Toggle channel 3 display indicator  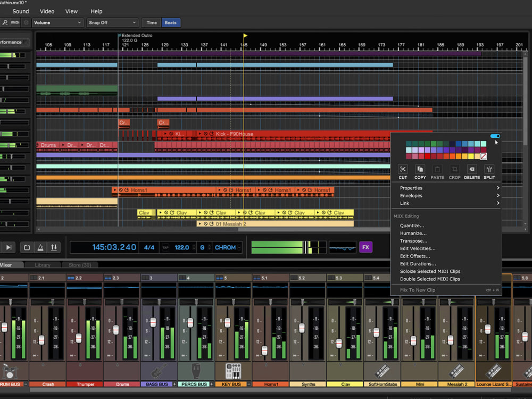(145, 278)
